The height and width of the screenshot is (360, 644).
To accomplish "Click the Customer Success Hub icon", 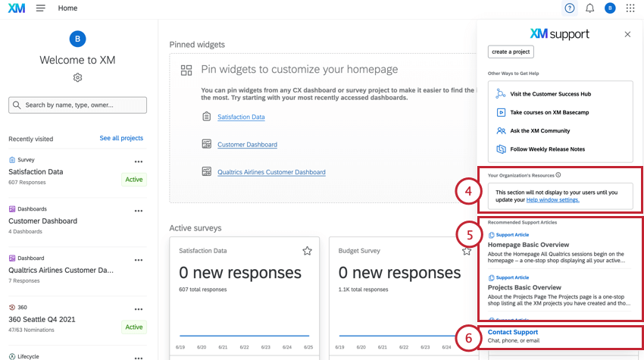I will click(x=501, y=94).
